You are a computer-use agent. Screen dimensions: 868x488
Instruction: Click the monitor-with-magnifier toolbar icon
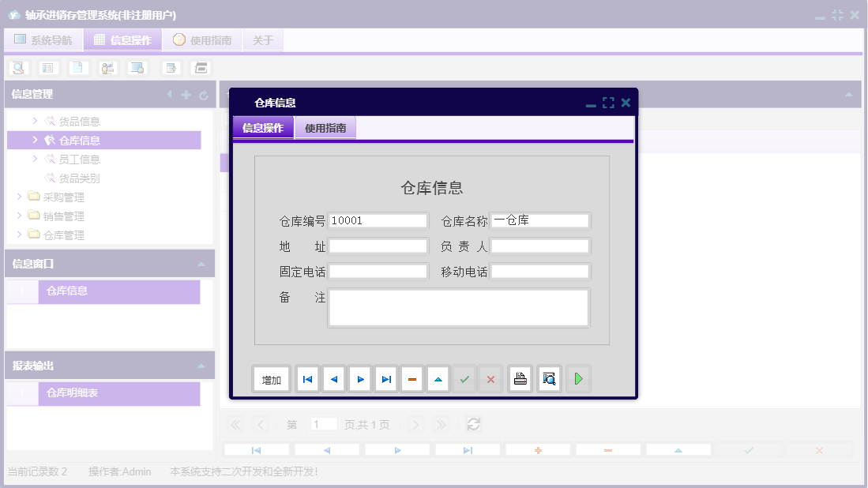[137, 67]
